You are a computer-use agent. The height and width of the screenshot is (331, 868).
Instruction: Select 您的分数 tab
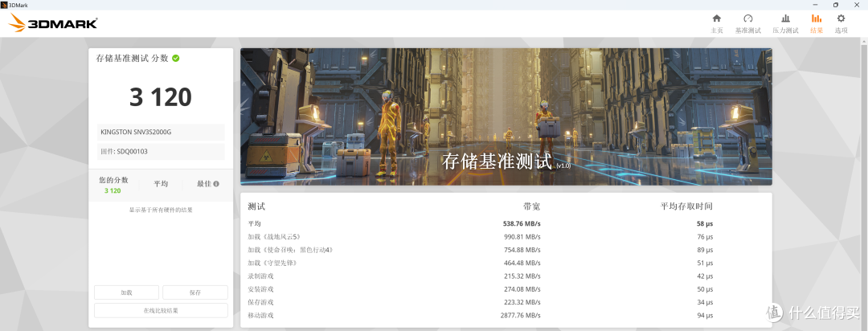pos(113,185)
